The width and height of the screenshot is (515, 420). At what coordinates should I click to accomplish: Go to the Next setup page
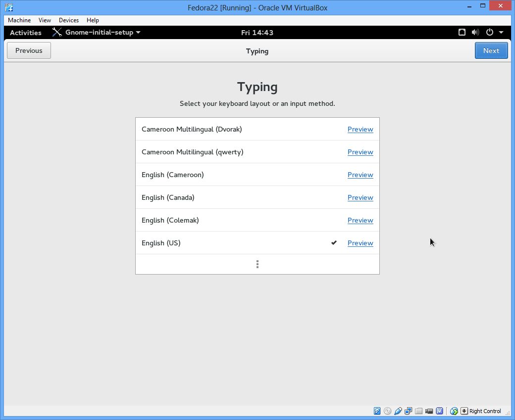491,50
